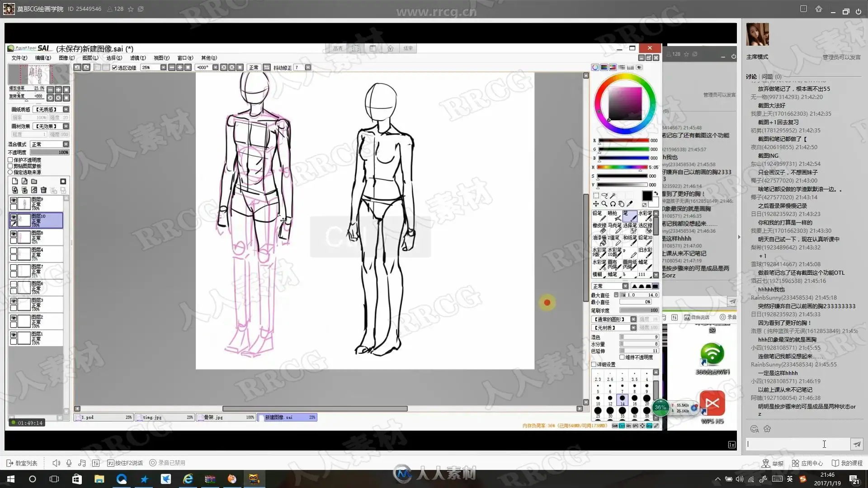868x488 pixels.
Task: Click the chat message input field
Action: coord(797,444)
